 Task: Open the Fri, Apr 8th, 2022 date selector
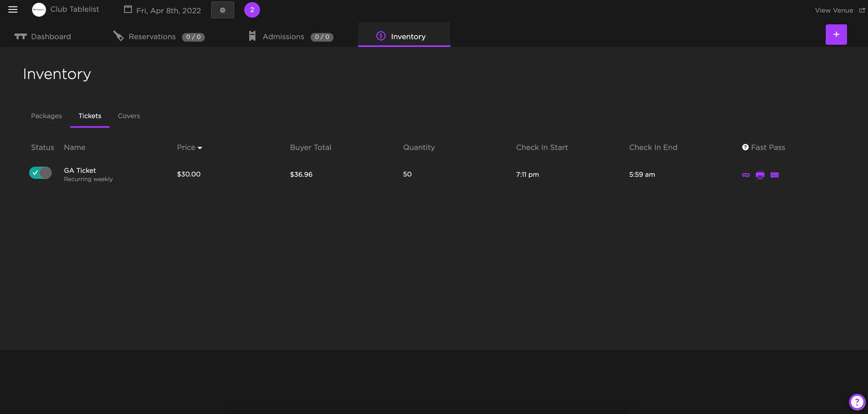pyautogui.click(x=168, y=10)
